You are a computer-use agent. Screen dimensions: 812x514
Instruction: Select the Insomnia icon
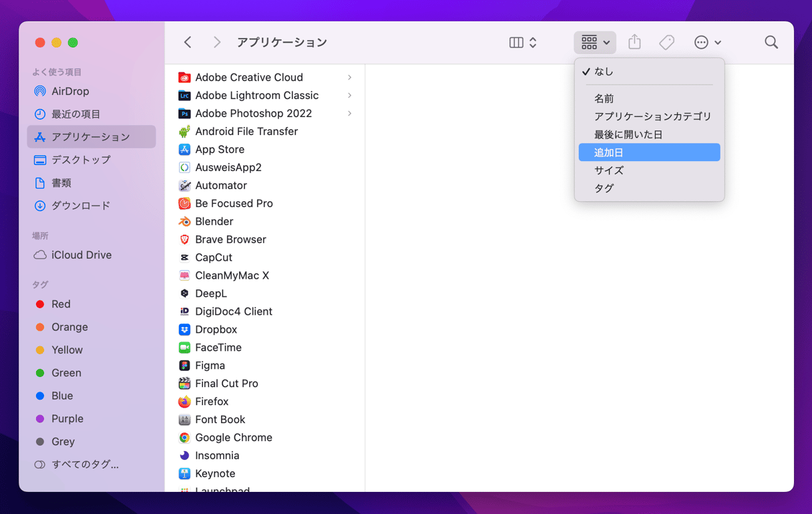(184, 456)
